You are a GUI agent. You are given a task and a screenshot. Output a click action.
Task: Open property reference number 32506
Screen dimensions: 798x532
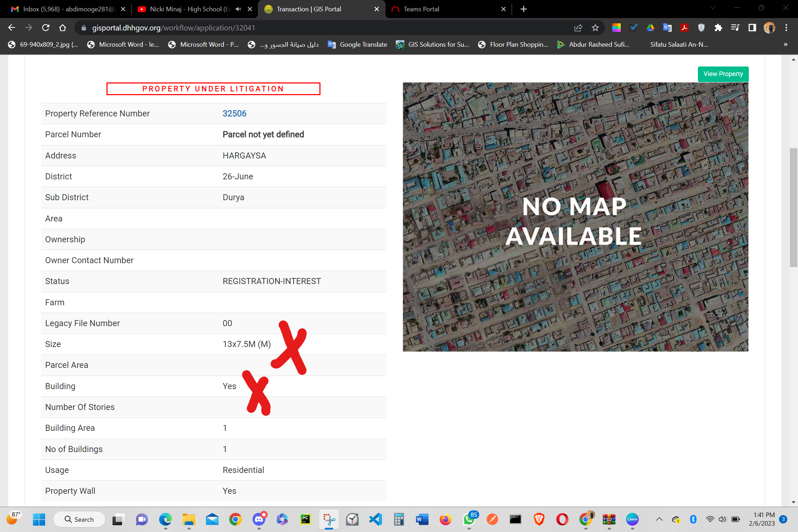234,114
